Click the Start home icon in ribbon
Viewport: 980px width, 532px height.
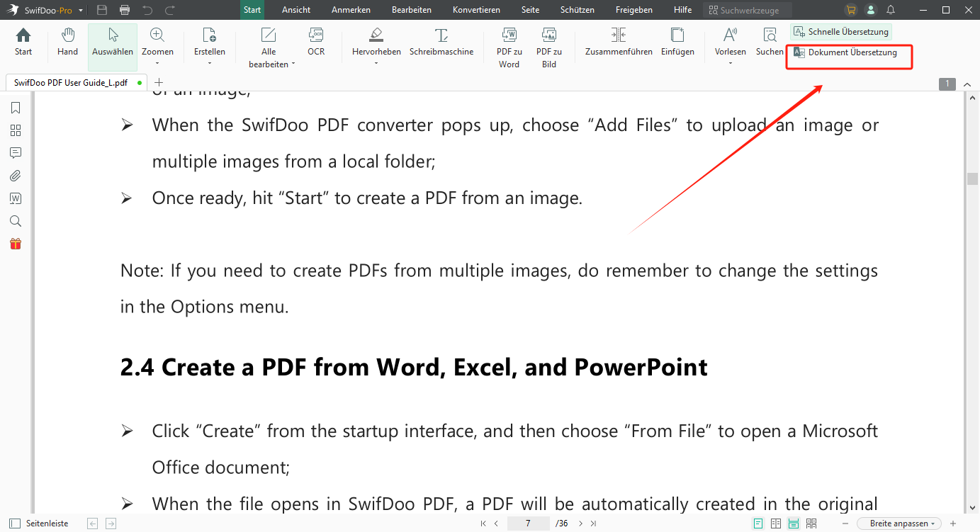point(23,35)
